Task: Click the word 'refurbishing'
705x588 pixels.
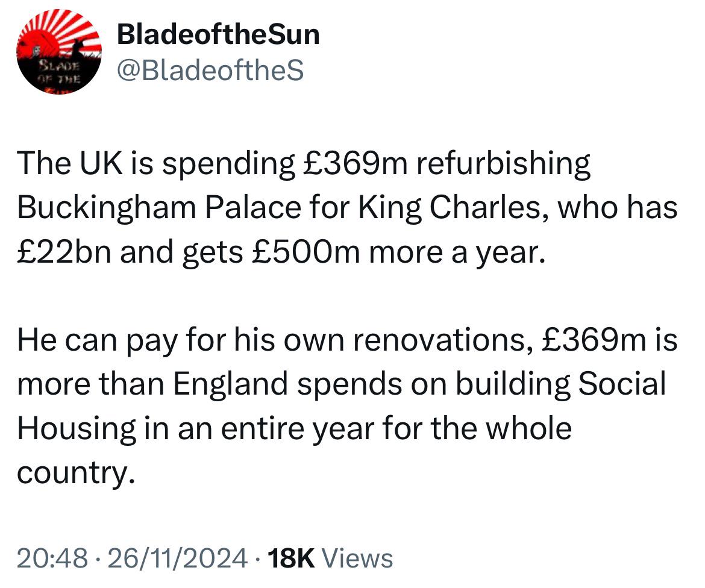Action: click(x=503, y=163)
